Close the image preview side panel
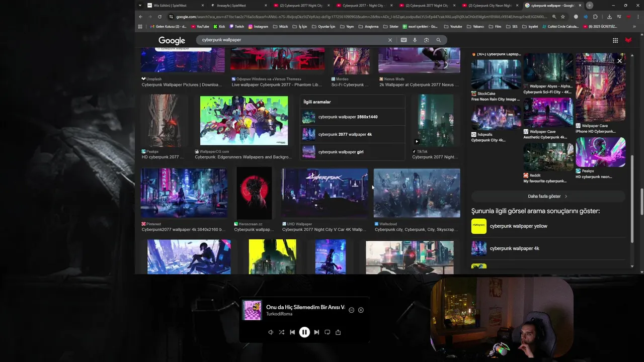Image resolution: width=644 pixels, height=362 pixels. click(x=619, y=61)
